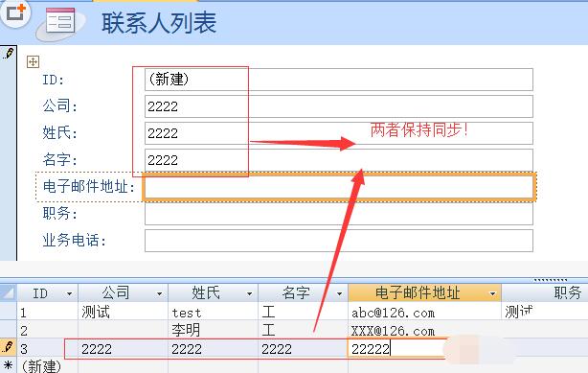Click the 联系人列表 form title
The width and height of the screenshot is (588, 373).
(x=159, y=23)
